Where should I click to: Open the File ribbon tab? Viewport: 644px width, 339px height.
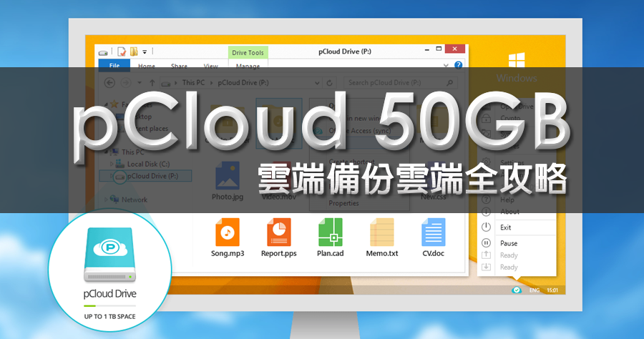point(114,64)
